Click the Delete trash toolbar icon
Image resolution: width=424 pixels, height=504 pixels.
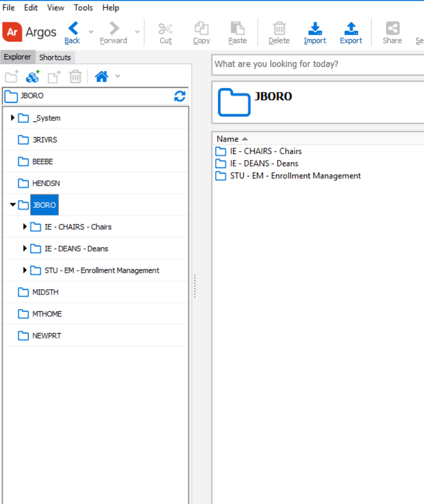pos(279,29)
